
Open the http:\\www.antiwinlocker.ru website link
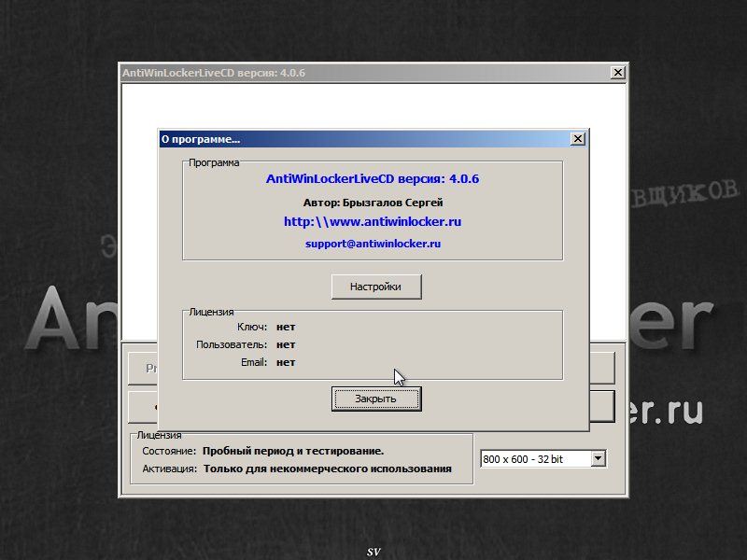(x=373, y=222)
